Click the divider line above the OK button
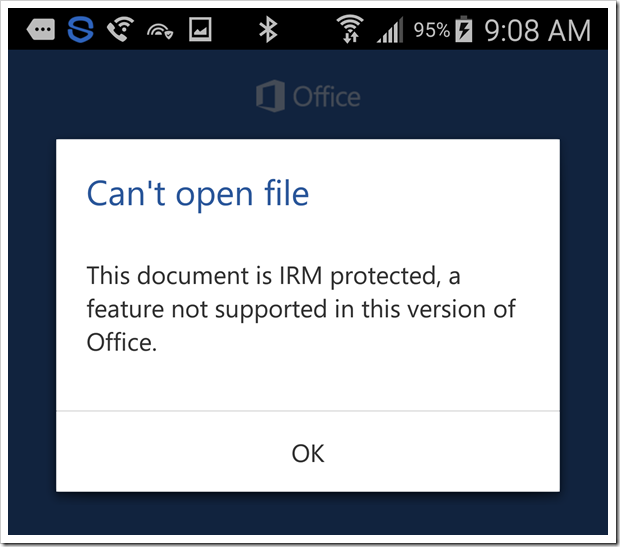This screenshot has width=620, height=547. 308,410
